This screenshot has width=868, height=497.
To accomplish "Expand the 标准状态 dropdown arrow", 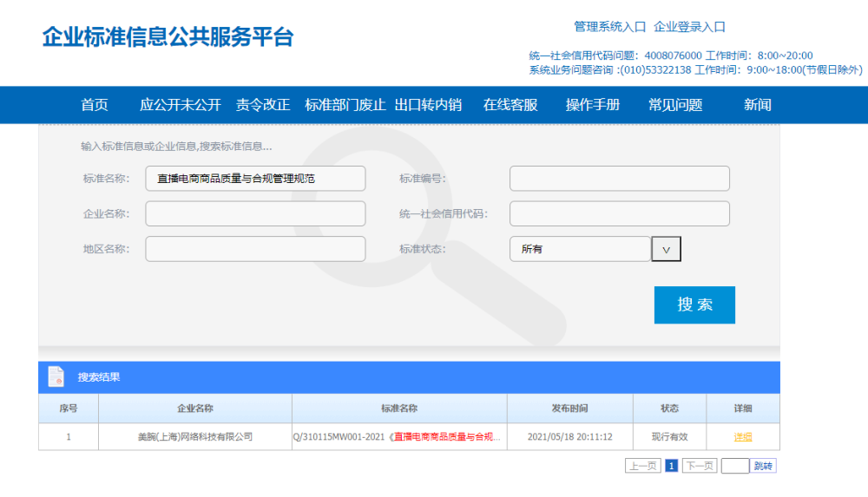I will [666, 249].
